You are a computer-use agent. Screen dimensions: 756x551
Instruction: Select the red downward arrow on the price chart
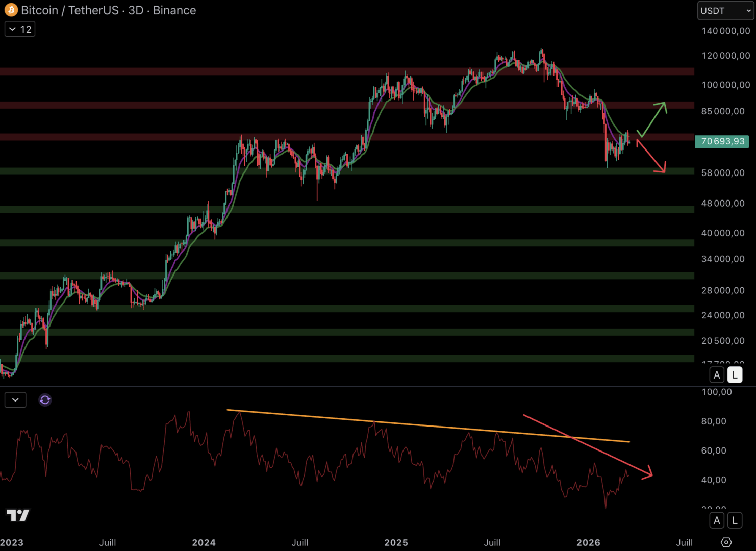click(x=651, y=156)
